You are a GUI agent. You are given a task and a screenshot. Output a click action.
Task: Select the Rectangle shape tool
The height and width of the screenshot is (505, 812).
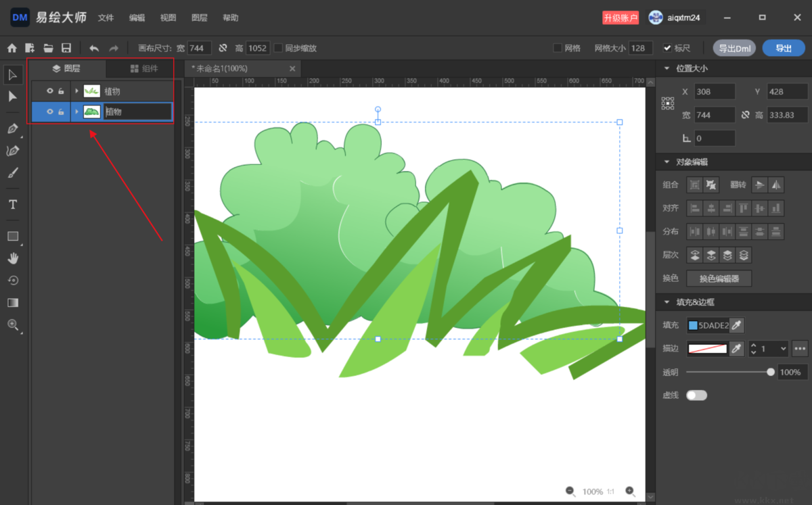(12, 236)
